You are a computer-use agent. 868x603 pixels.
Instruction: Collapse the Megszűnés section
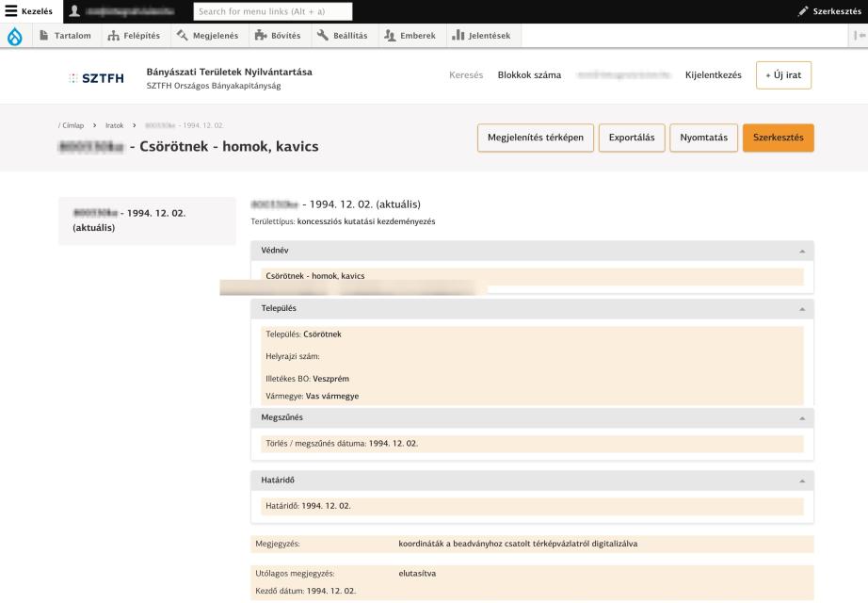pos(801,417)
